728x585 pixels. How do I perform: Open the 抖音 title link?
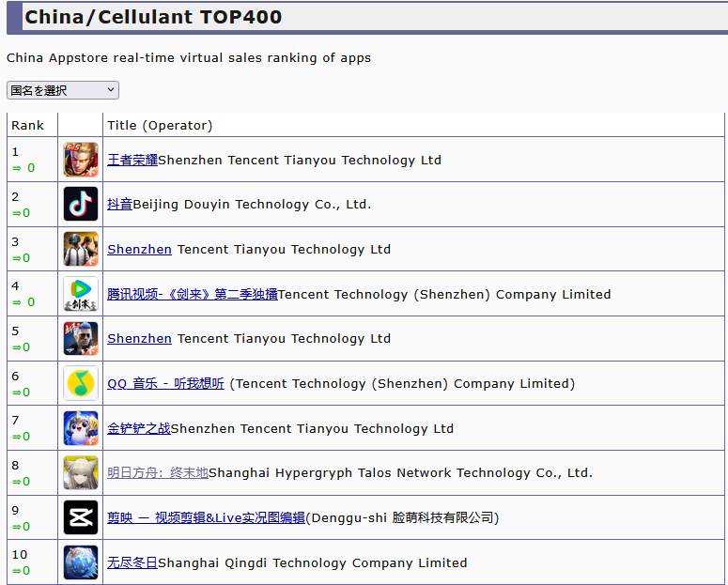(x=119, y=205)
